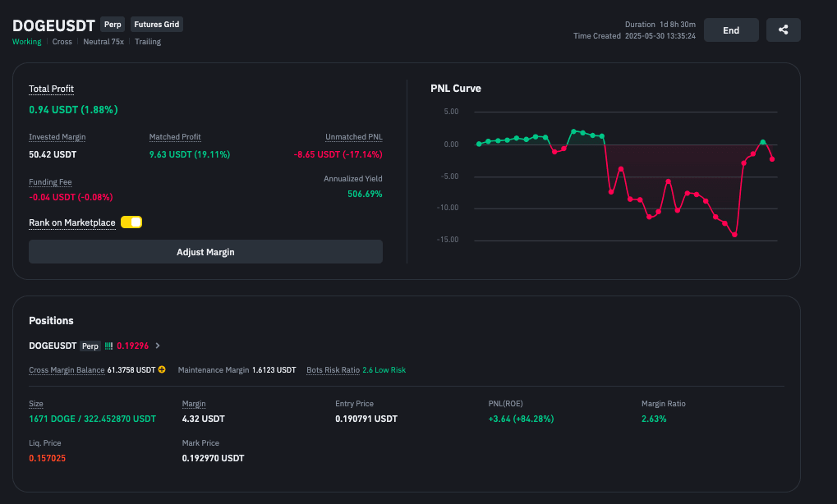Click the Liq. Price label in Positions
837x504 pixels.
point(44,443)
